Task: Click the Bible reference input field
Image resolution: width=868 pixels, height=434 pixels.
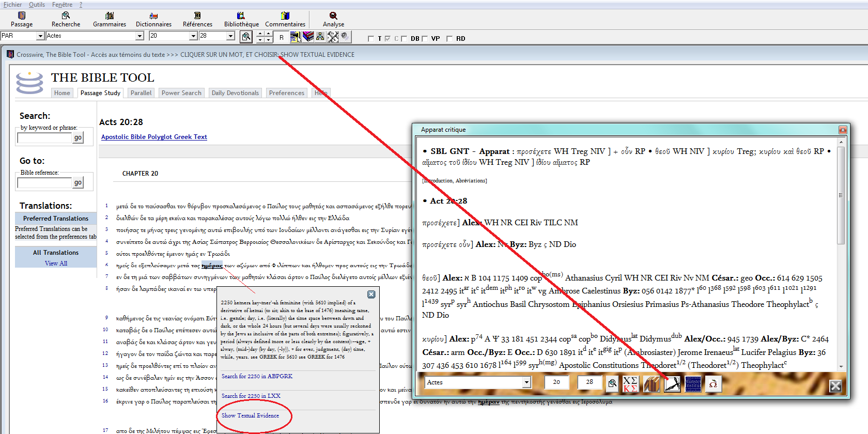Action: pyautogui.click(x=45, y=182)
